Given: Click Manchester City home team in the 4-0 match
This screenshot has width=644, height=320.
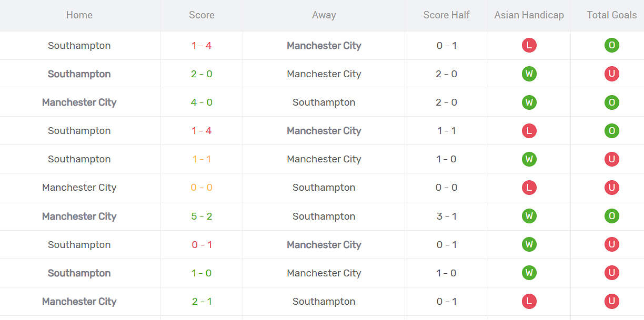Looking at the screenshot, I should pyautogui.click(x=79, y=102).
